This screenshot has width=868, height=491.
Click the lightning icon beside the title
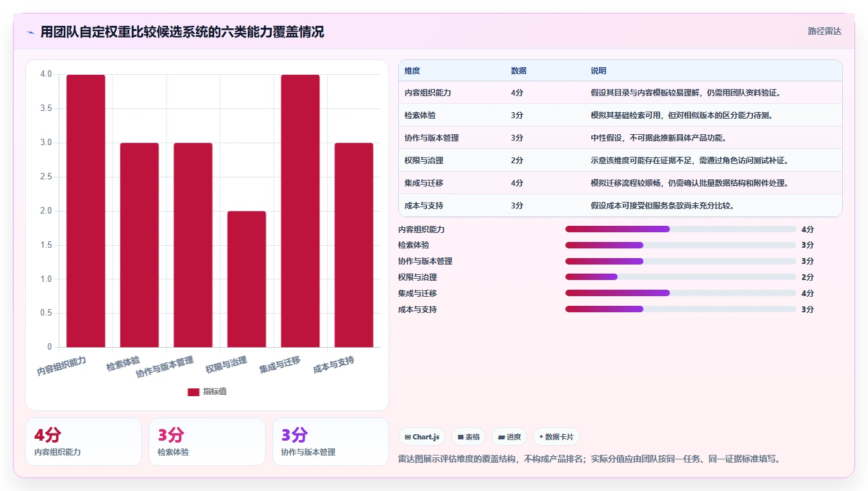[x=30, y=32]
